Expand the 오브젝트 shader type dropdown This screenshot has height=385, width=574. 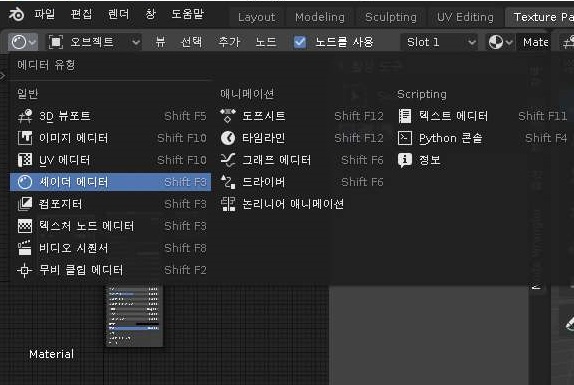pos(94,42)
